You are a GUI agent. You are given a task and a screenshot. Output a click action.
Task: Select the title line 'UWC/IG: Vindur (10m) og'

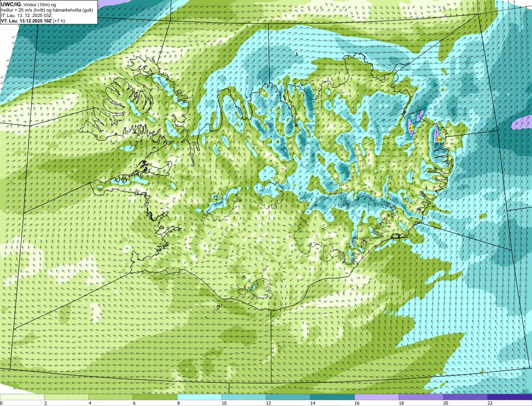28,5
